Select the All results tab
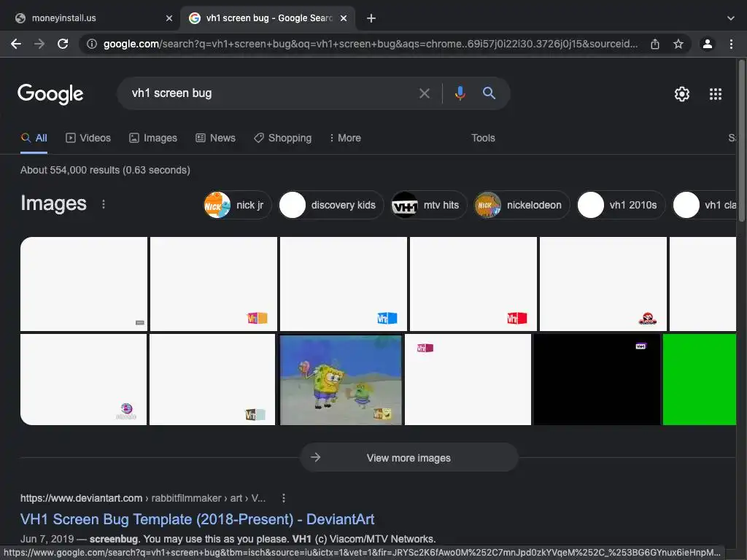The width and height of the screenshot is (747, 560). point(34,138)
